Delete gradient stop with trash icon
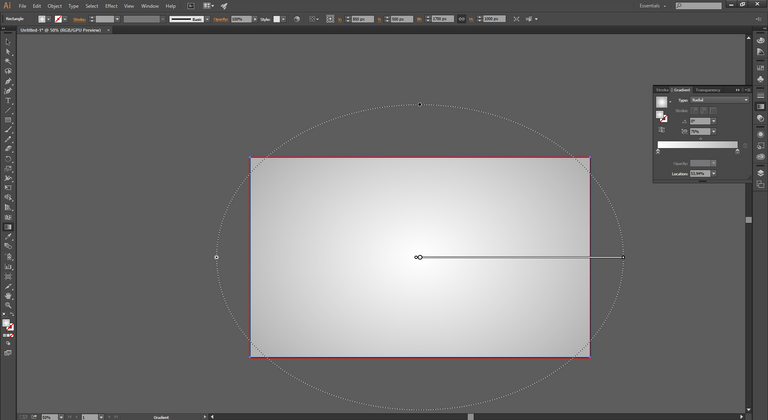The width and height of the screenshot is (768, 420). (745, 145)
